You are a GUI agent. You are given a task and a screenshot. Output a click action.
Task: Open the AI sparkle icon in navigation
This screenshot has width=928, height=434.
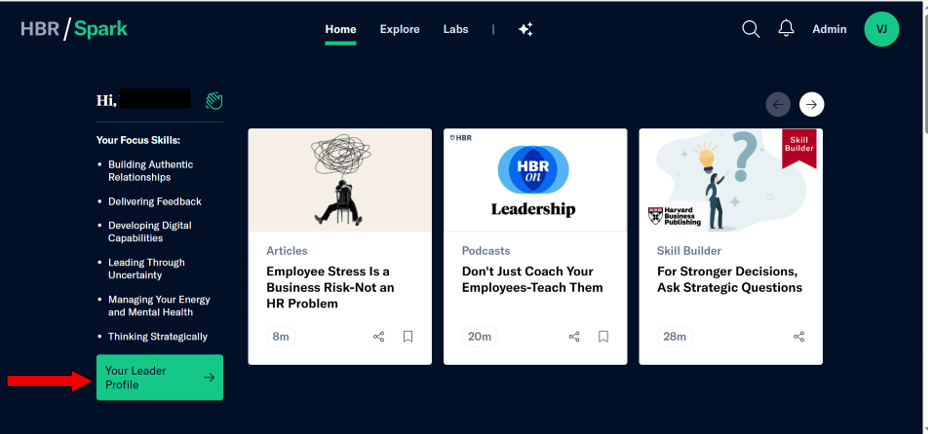click(526, 29)
